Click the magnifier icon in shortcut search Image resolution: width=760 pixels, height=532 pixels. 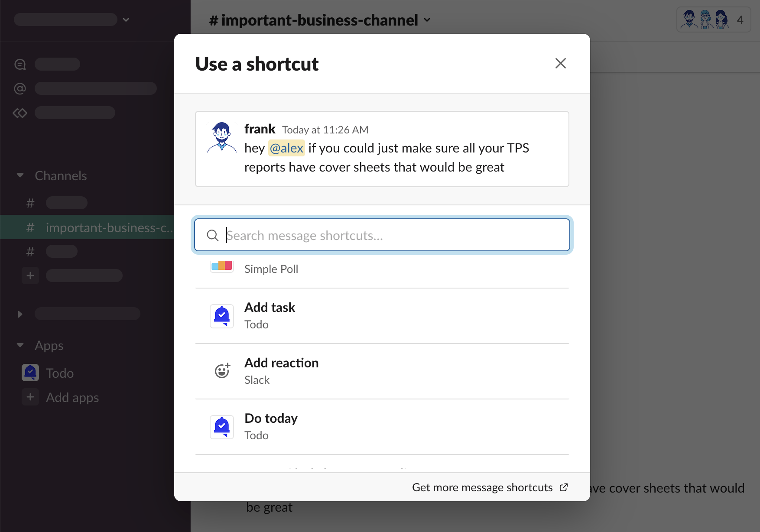[x=212, y=235]
